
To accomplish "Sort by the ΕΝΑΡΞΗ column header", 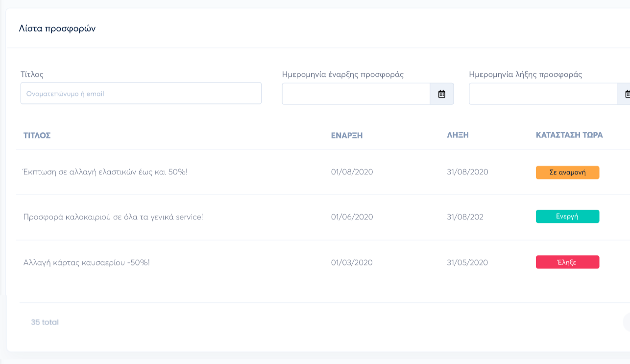I will coord(346,136).
